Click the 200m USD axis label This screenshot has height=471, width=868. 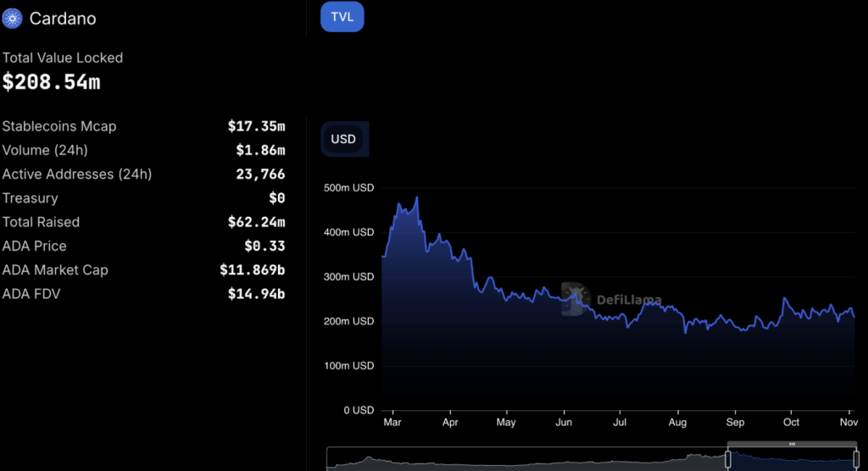[348, 322]
